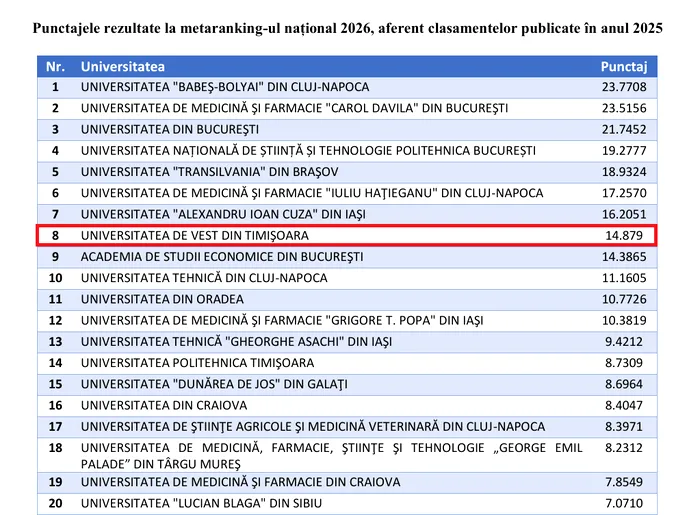Select Politehnica București university name

pos(308,151)
